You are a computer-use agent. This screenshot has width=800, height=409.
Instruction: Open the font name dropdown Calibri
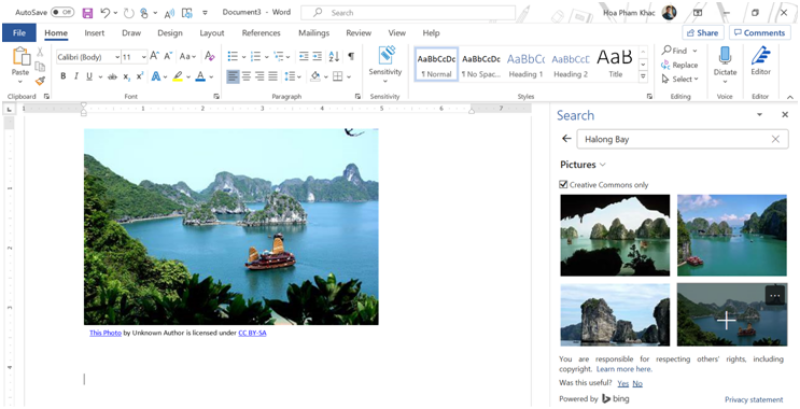(87, 56)
